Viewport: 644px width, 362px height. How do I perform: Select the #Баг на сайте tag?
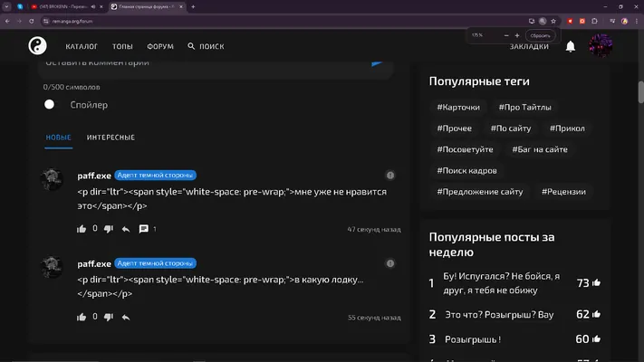540,149
